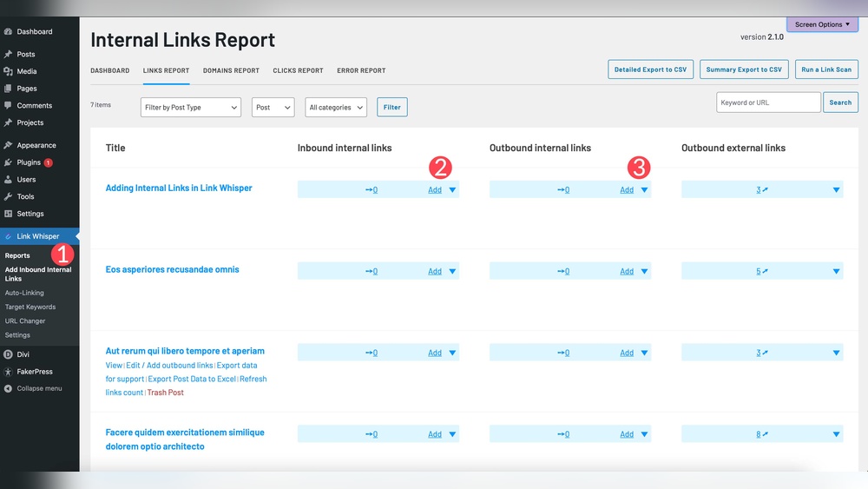
Task: Open the Adding Internal Links in Link Whisper post
Action: coord(179,188)
